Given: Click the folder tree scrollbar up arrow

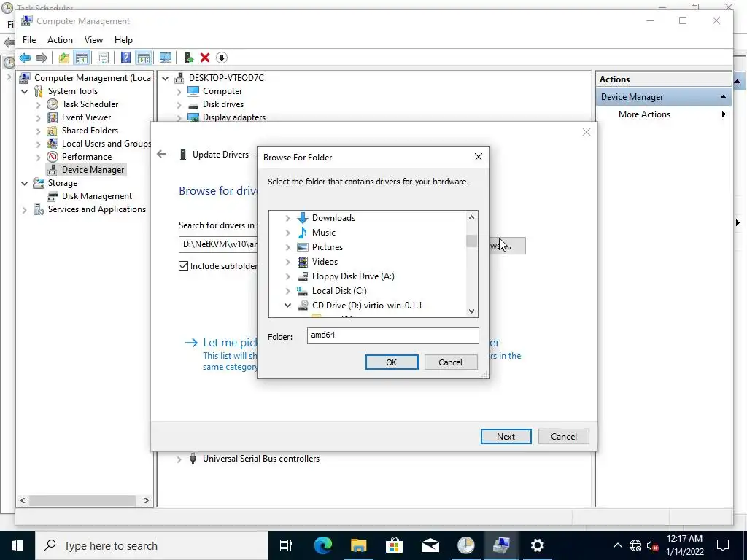Looking at the screenshot, I should pyautogui.click(x=472, y=217).
